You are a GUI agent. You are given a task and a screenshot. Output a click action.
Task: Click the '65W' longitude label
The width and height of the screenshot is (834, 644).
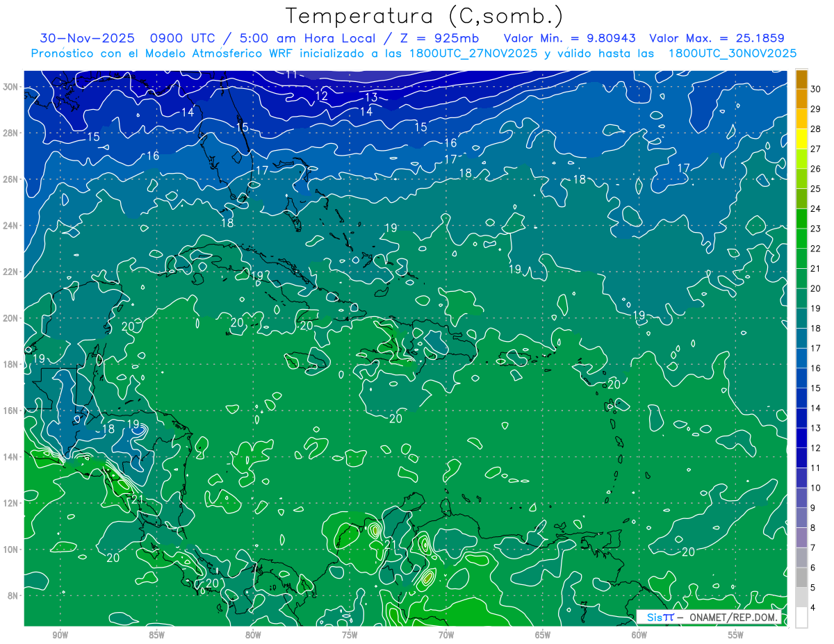click(x=543, y=635)
